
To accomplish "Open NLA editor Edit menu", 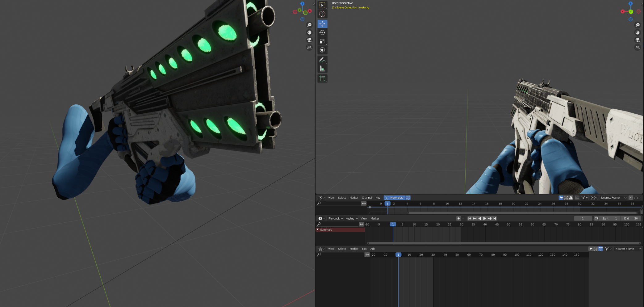I will pos(364,249).
